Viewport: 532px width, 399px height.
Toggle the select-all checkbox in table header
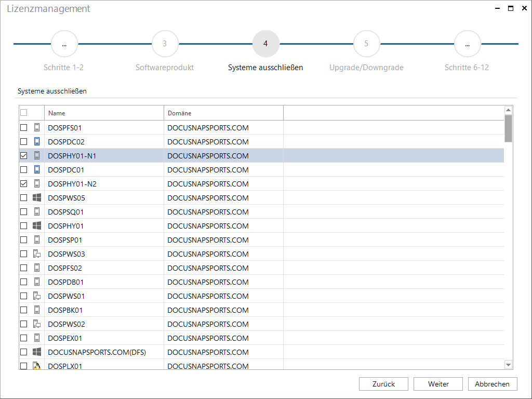[24, 113]
